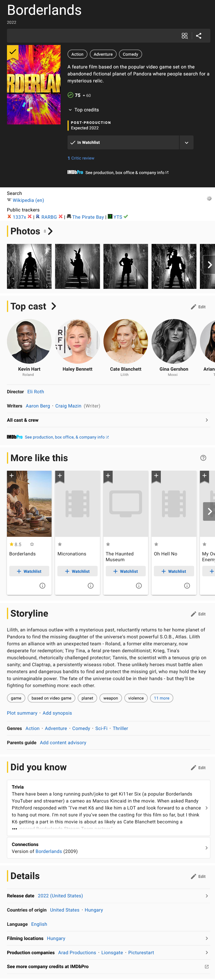This screenshot has height=980, width=215.
Task: Advance More like this carousel arrow
Action: pyautogui.click(x=209, y=512)
